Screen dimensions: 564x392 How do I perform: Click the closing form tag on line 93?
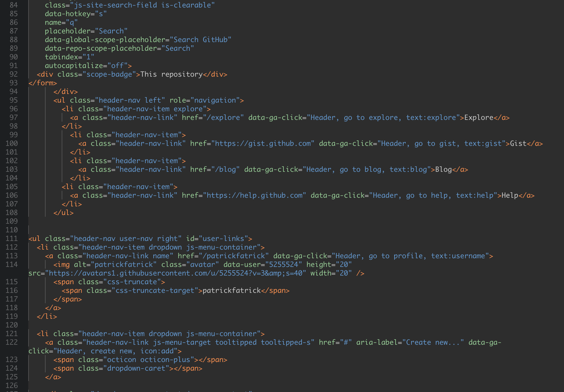pyautogui.click(x=43, y=83)
